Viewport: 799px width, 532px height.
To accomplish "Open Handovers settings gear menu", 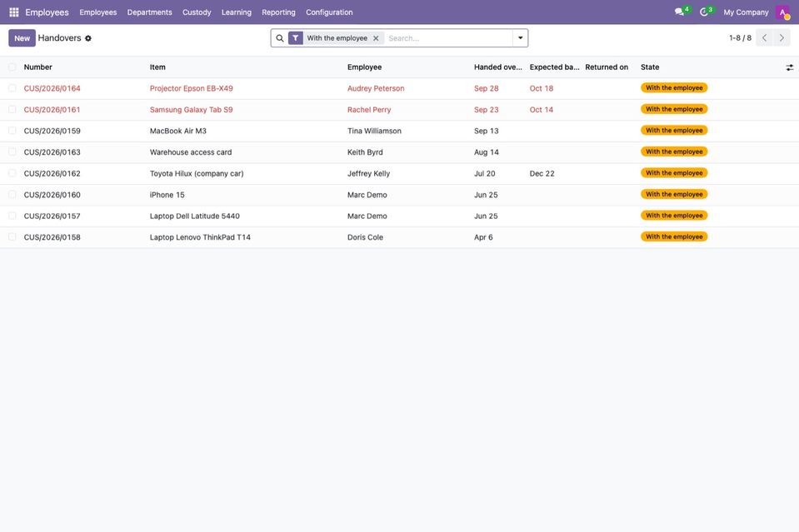I will [88, 38].
